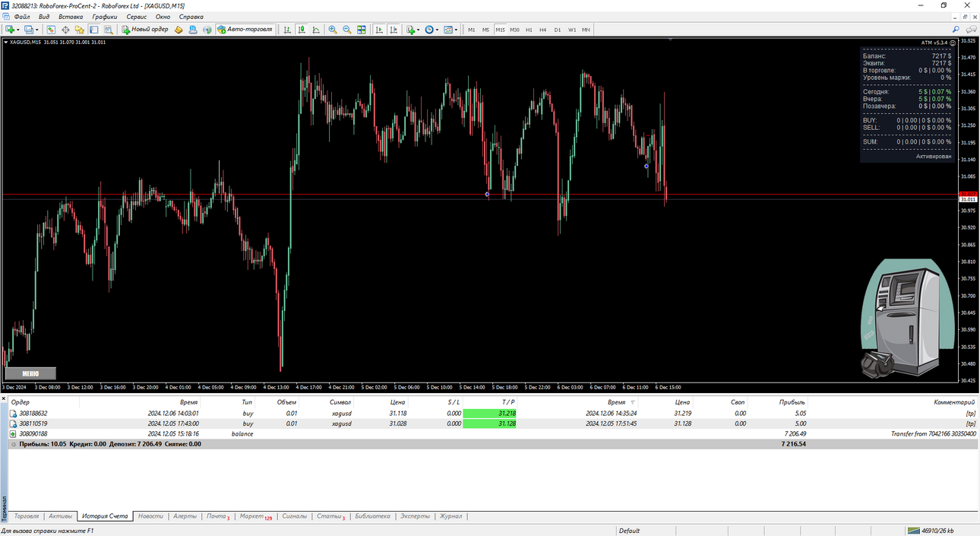
Task: Toggle the Data Window crosshair icon
Action: tap(65, 30)
